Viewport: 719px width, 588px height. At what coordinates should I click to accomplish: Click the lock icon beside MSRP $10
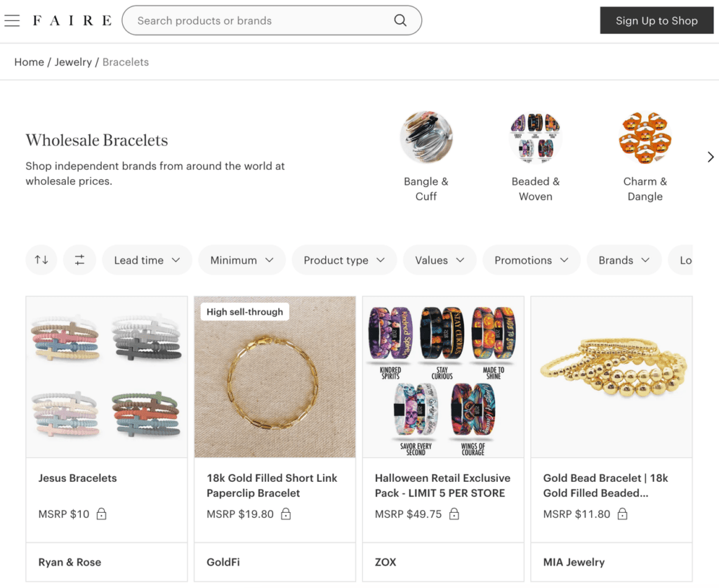101,514
